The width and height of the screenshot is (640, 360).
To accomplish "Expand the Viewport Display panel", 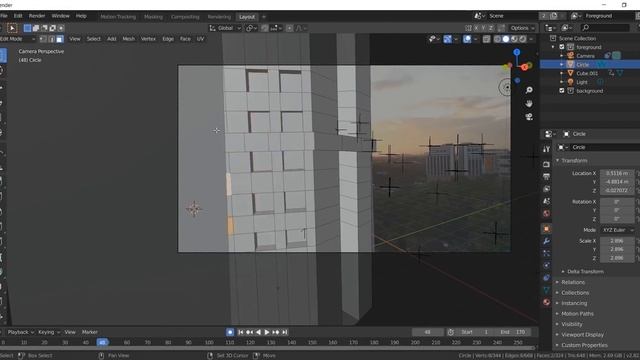I will (580, 335).
